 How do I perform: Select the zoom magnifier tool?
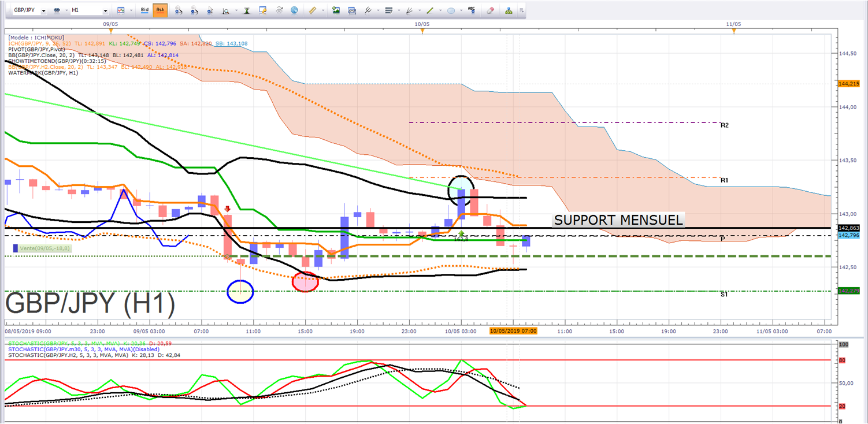coord(226,10)
